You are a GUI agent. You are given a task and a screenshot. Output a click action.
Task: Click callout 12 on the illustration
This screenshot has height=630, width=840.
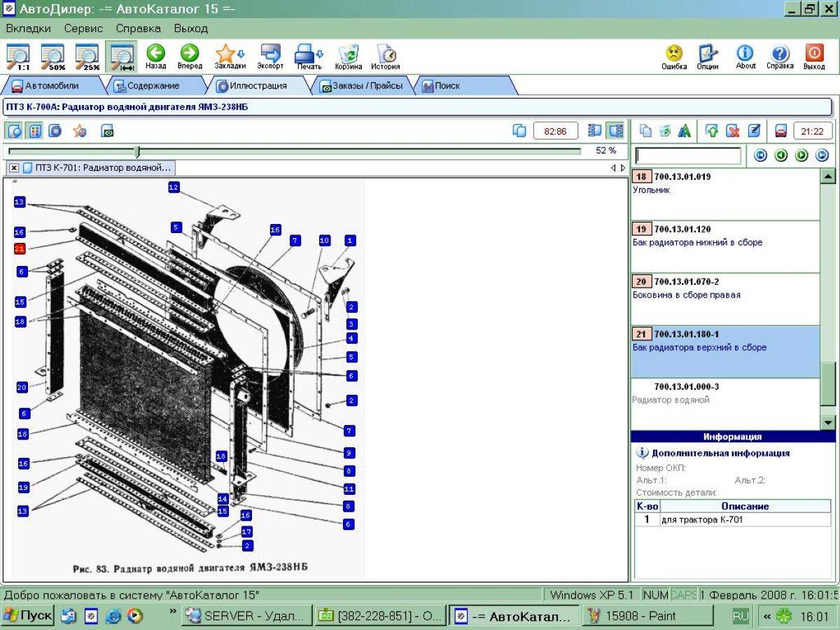(x=174, y=187)
